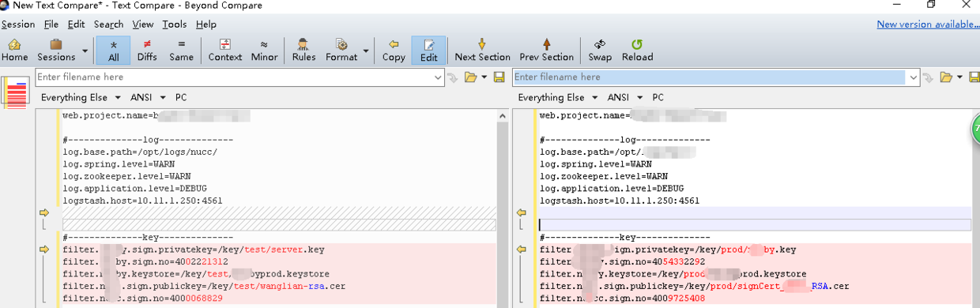Click left line log.zookeeper.level=WARN
Image resolution: width=980 pixels, height=308 pixels.
[126, 176]
